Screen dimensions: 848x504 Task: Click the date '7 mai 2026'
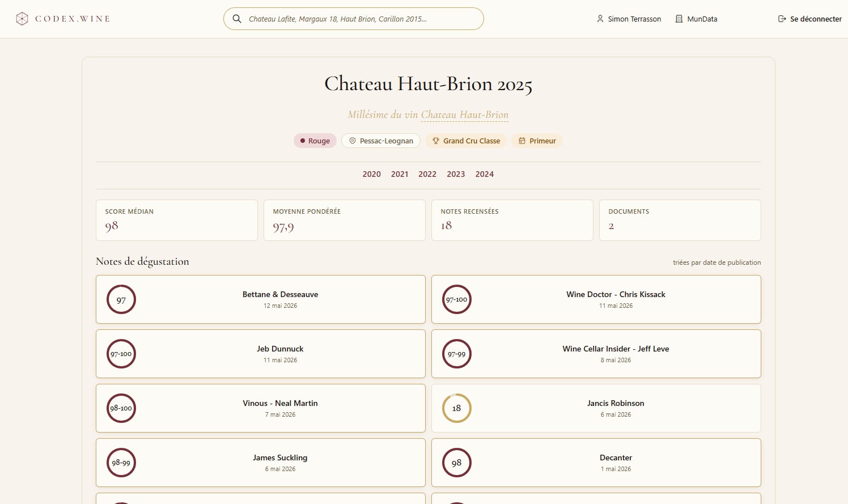(x=280, y=414)
